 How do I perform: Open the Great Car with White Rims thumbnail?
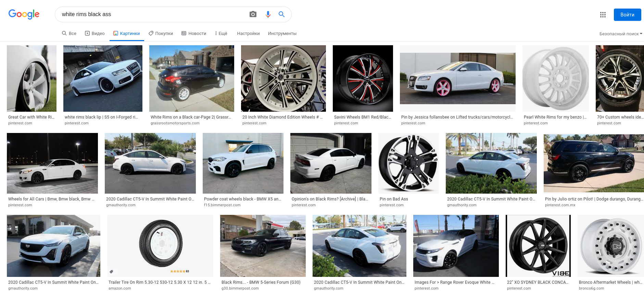(x=31, y=78)
